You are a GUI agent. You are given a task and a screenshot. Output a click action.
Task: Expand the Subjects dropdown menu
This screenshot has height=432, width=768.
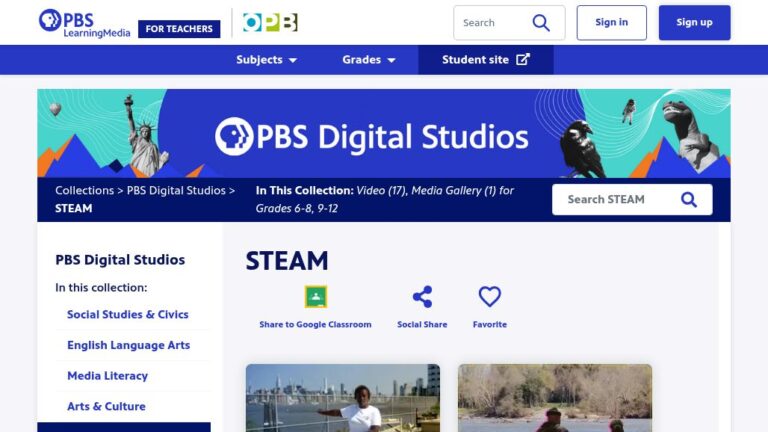click(x=266, y=60)
